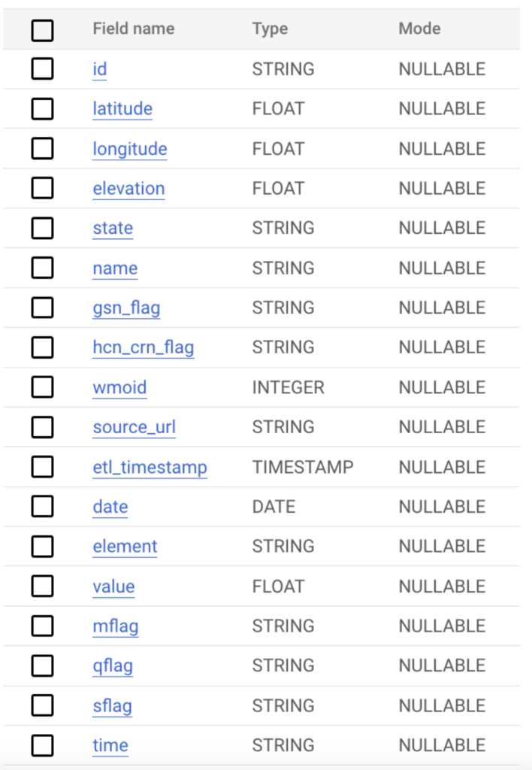Click the sflag field name link

[x=112, y=706]
